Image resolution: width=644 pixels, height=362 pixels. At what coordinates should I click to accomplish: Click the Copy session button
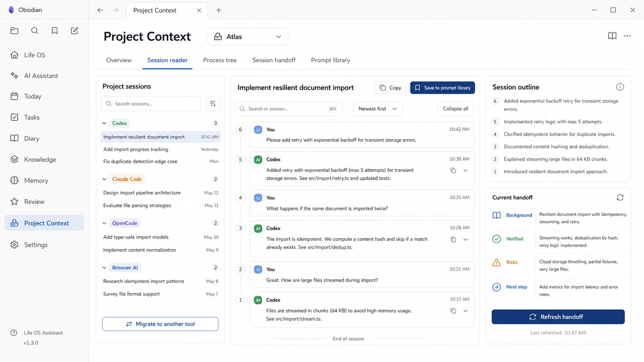(390, 88)
